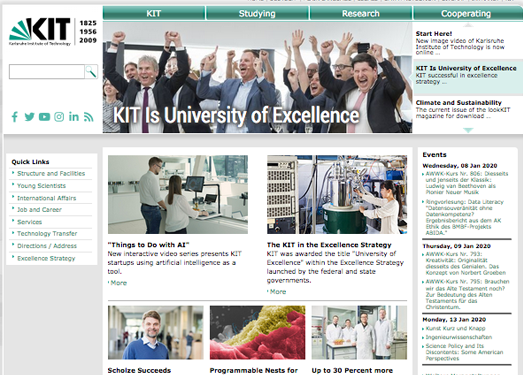Open the Cooperating menu tab

click(466, 14)
